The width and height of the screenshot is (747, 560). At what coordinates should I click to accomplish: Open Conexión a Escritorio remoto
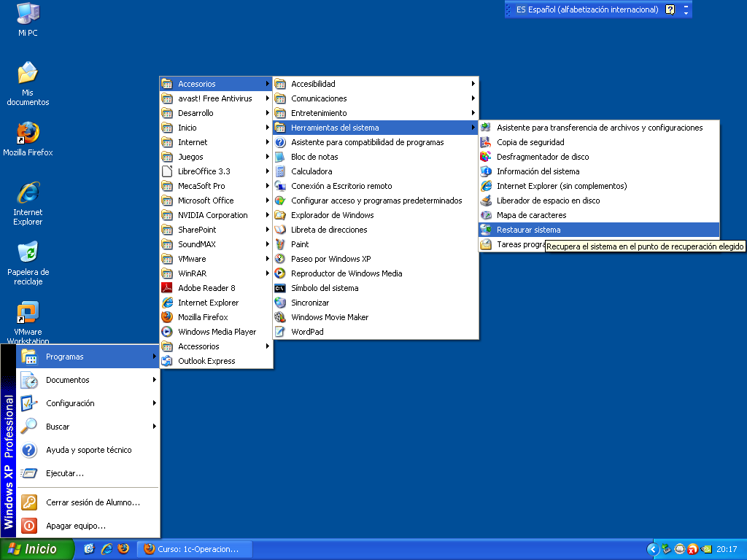click(376, 186)
